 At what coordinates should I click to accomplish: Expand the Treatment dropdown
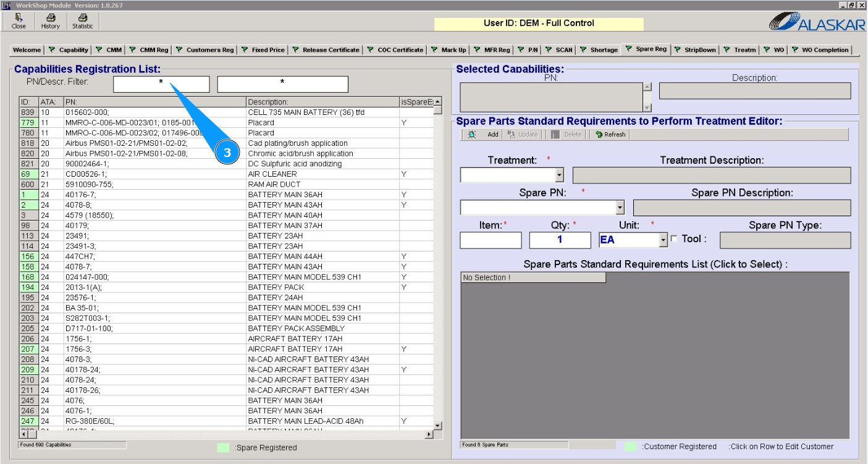point(559,175)
